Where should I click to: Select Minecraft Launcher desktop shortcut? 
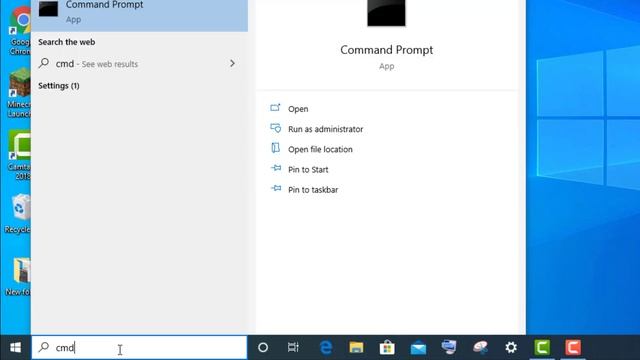click(x=19, y=94)
